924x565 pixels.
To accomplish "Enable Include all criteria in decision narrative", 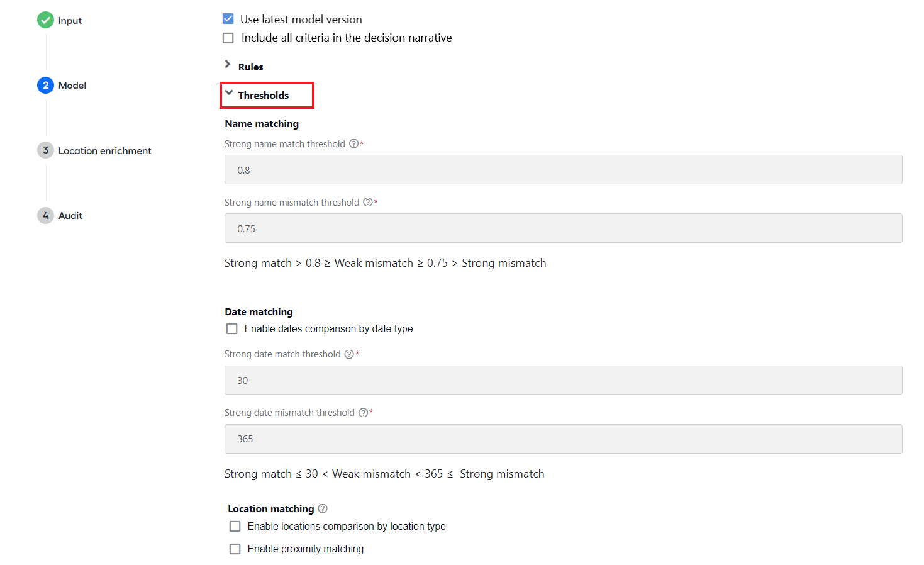I will tap(228, 38).
